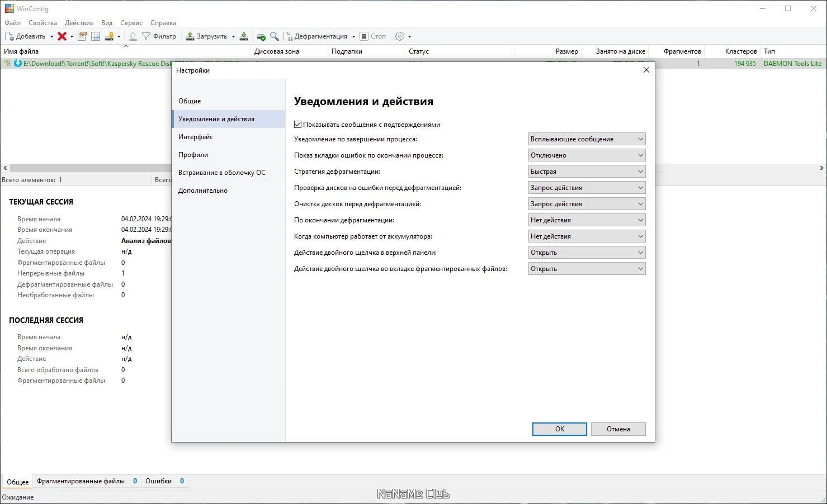Click the WinContig app icon in title bar
The height and width of the screenshot is (504, 827).
[x=9, y=9]
